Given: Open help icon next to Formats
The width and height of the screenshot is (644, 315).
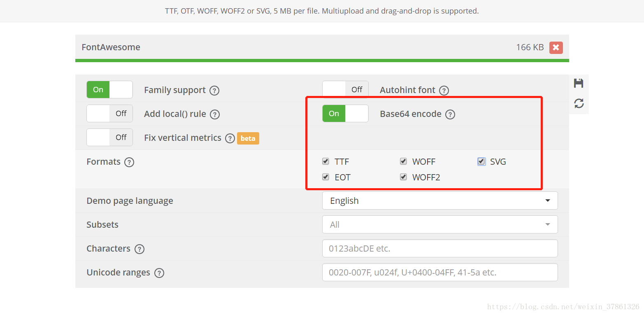Looking at the screenshot, I should coord(129,162).
